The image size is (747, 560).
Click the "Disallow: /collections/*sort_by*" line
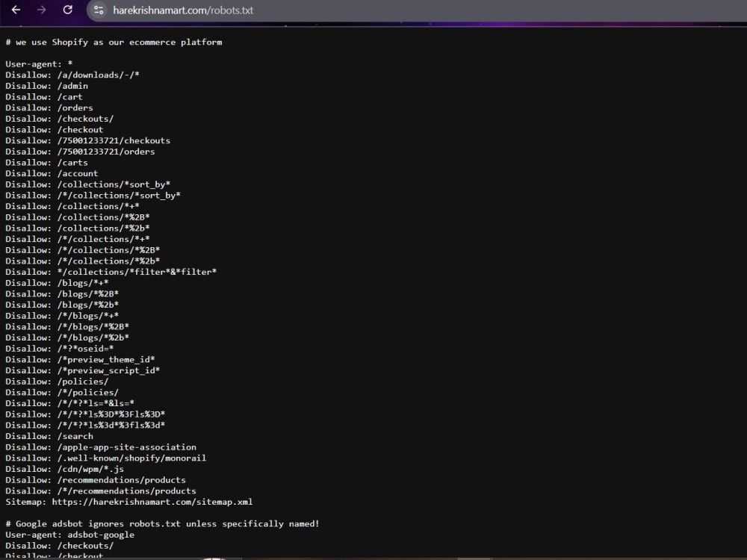click(x=88, y=184)
